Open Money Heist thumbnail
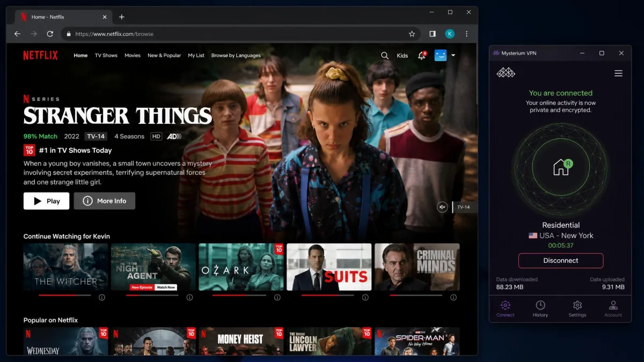The image size is (644, 362). click(x=241, y=342)
